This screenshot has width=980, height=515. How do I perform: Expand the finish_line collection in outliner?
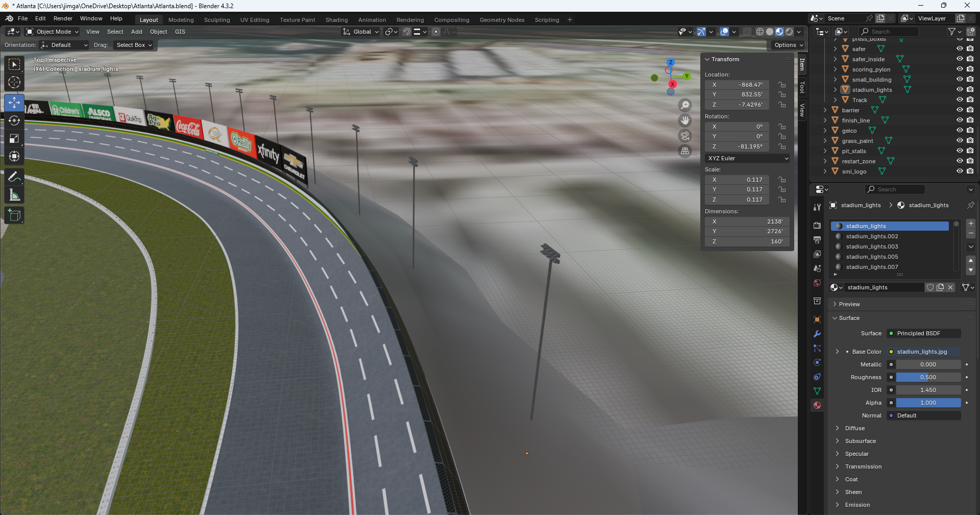pyautogui.click(x=825, y=120)
